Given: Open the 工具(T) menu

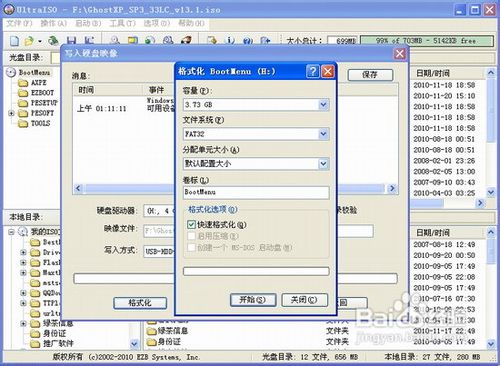Looking at the screenshot, I should [x=123, y=23].
